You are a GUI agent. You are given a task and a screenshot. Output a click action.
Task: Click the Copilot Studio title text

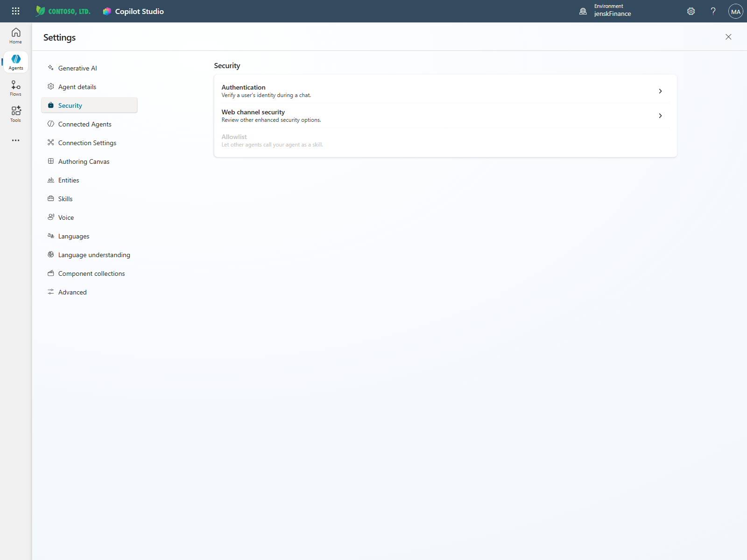click(140, 11)
